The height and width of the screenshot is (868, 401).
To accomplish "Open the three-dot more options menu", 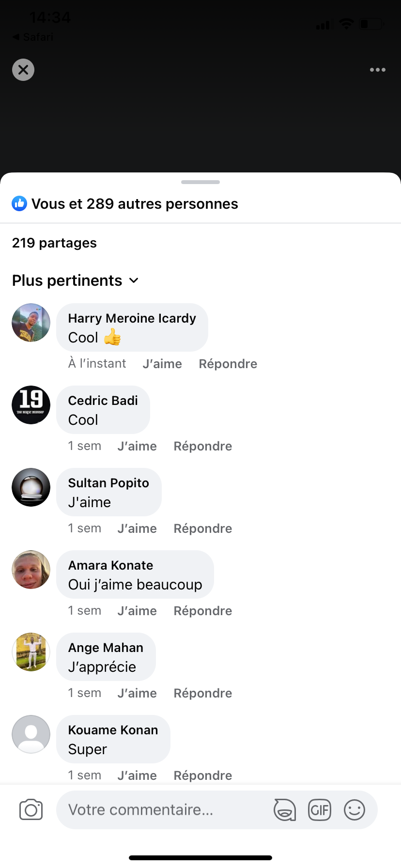I will (x=378, y=70).
